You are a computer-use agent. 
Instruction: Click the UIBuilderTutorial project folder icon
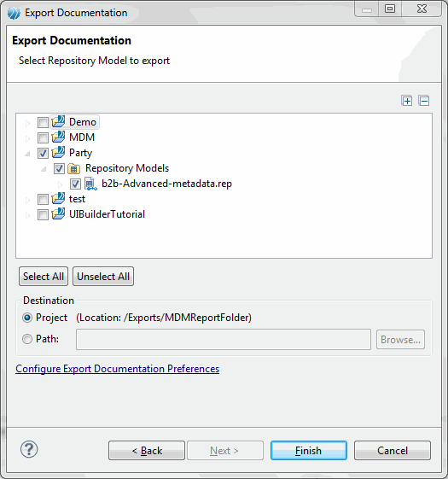pos(58,213)
